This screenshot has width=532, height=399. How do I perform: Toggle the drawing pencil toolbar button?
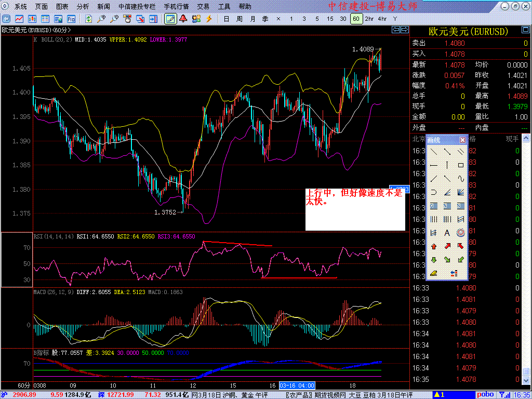[170, 19]
